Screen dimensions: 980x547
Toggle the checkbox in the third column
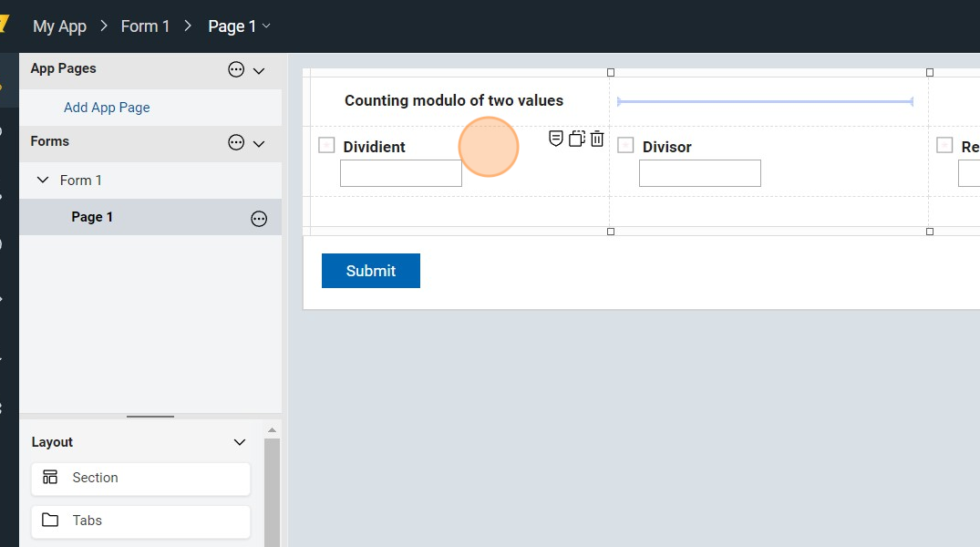[944, 146]
